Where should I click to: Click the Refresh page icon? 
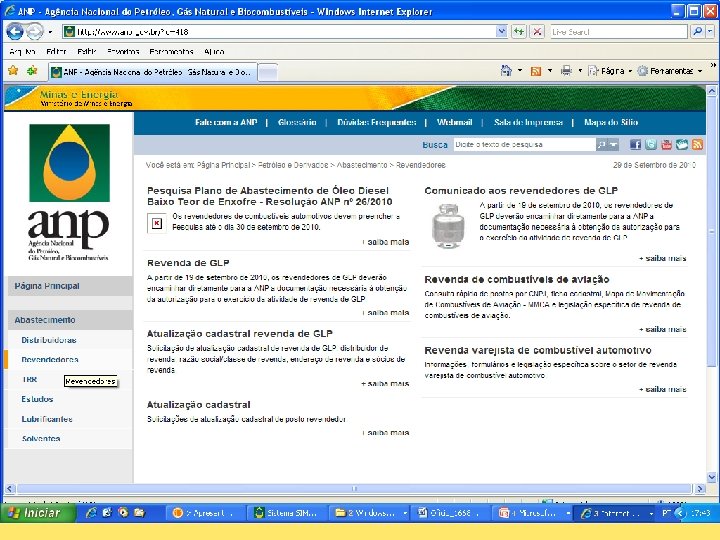tap(519, 32)
